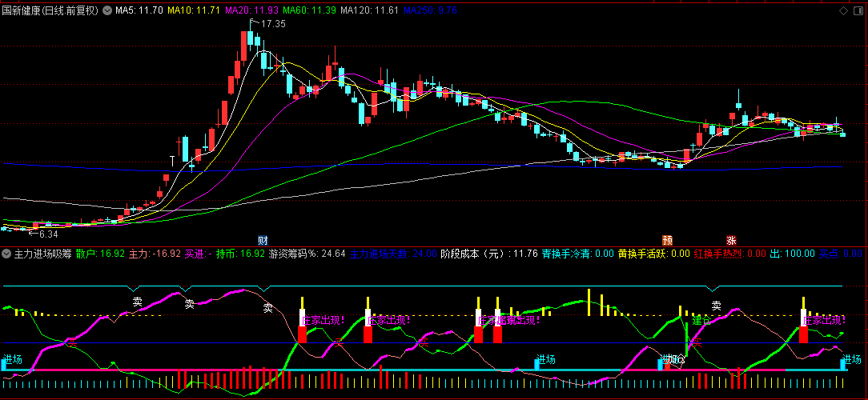Open the 涨 event marker

pyautogui.click(x=731, y=241)
